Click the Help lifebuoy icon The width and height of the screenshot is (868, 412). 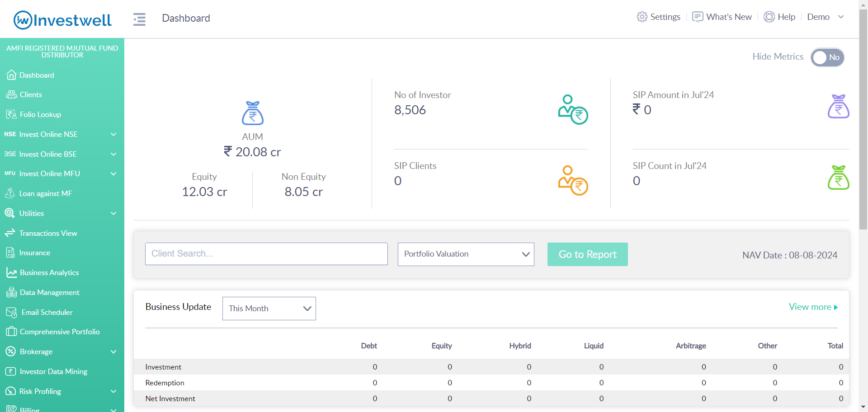pyautogui.click(x=769, y=17)
